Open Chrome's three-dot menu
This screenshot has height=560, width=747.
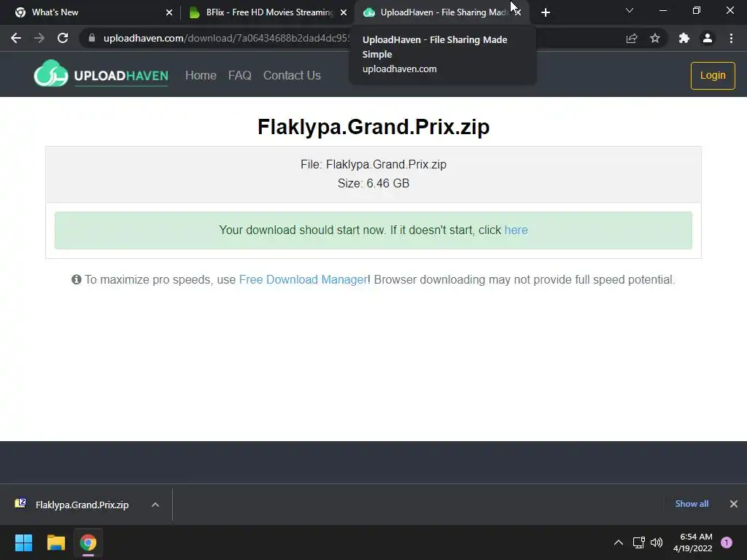click(731, 38)
